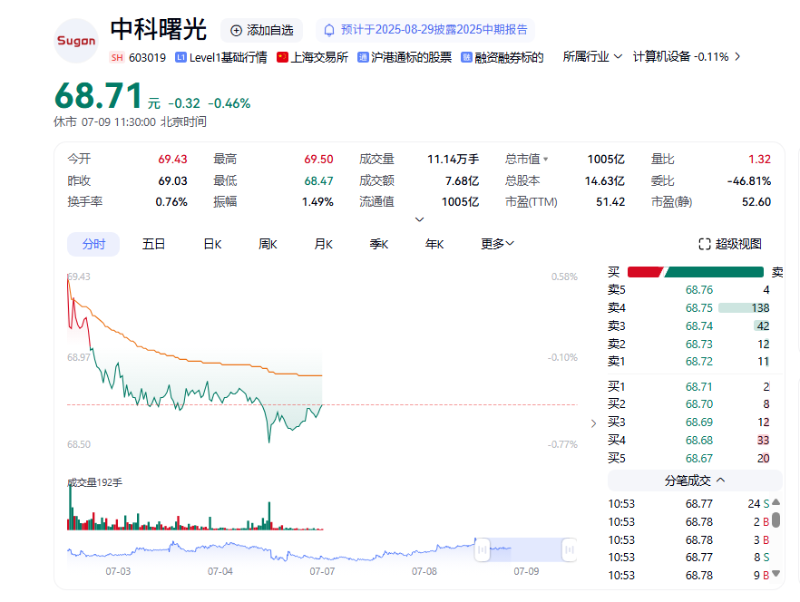
Task: Click the Level1 L1 badge icon
Action: (x=181, y=57)
